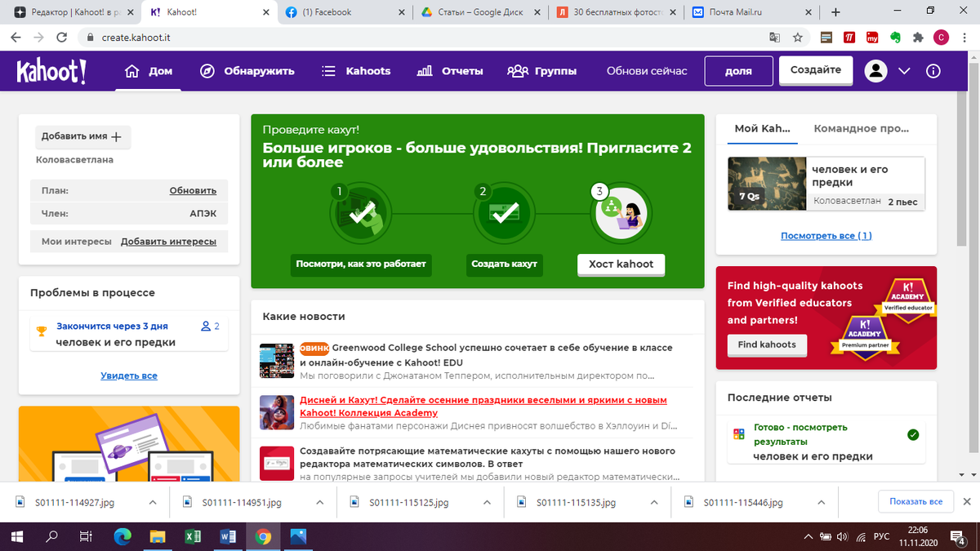
Task: Switch to the Почта Mail.ru browser tab
Action: 751,12
